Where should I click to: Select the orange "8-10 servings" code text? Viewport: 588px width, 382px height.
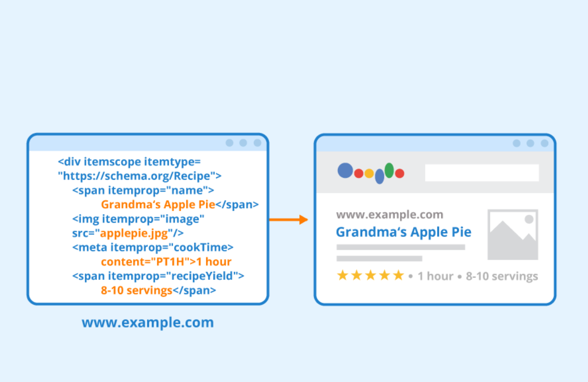tap(137, 290)
